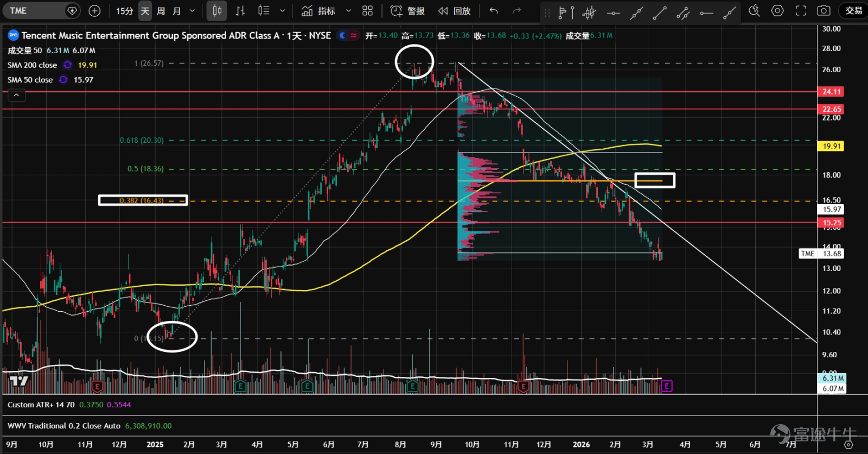868x454 pixels.
Task: Select the candlestick chart type
Action: point(217,11)
